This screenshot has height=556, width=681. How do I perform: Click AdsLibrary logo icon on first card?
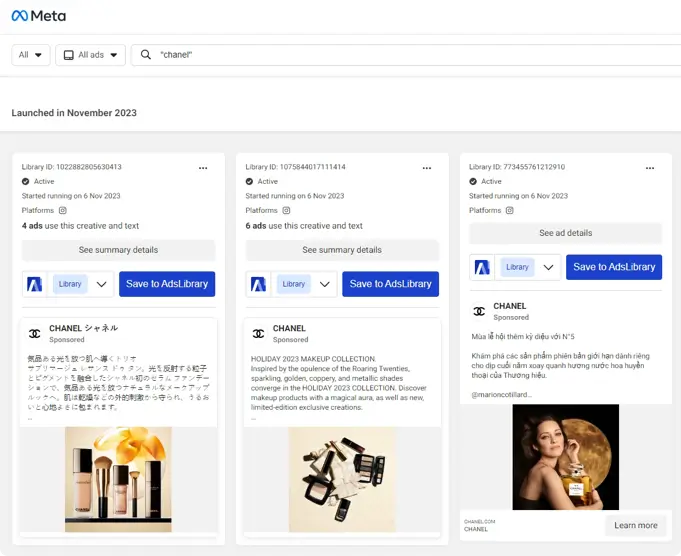point(35,285)
